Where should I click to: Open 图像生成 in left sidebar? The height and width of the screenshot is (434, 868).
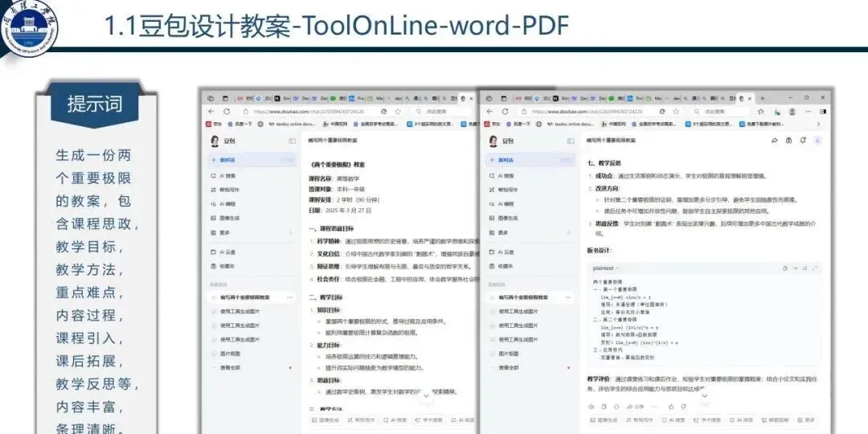point(226,218)
